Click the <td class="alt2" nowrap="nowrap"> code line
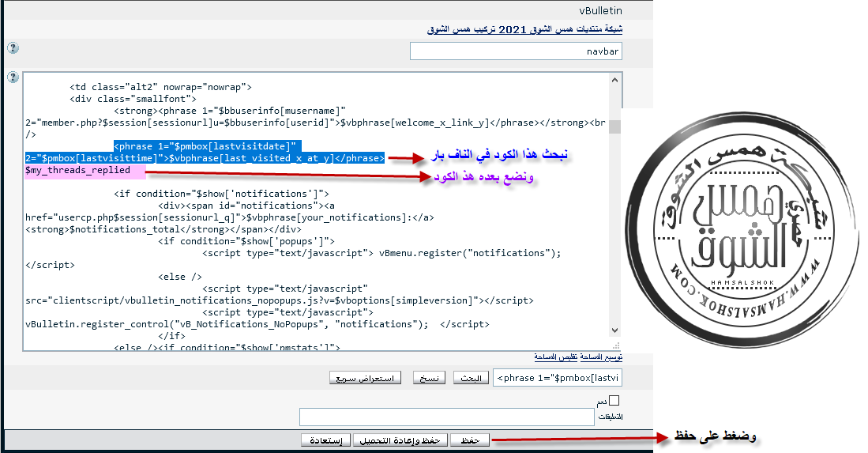The image size is (868, 453). pos(160,87)
